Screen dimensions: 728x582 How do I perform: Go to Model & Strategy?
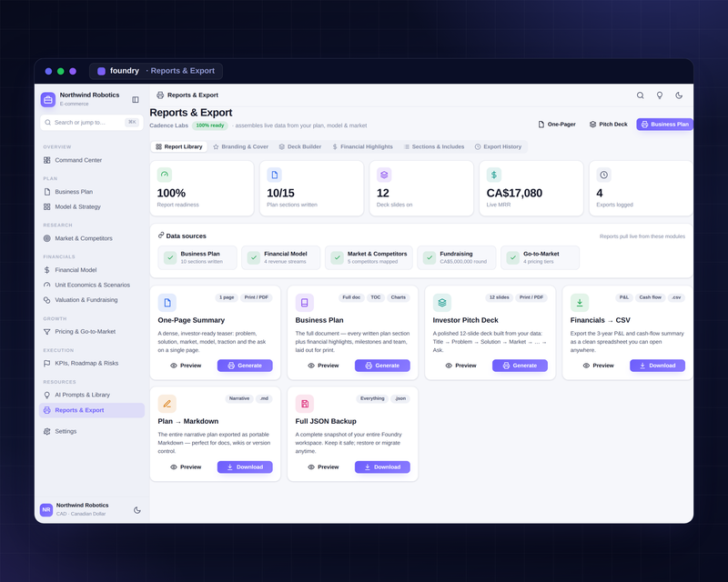coord(92,206)
